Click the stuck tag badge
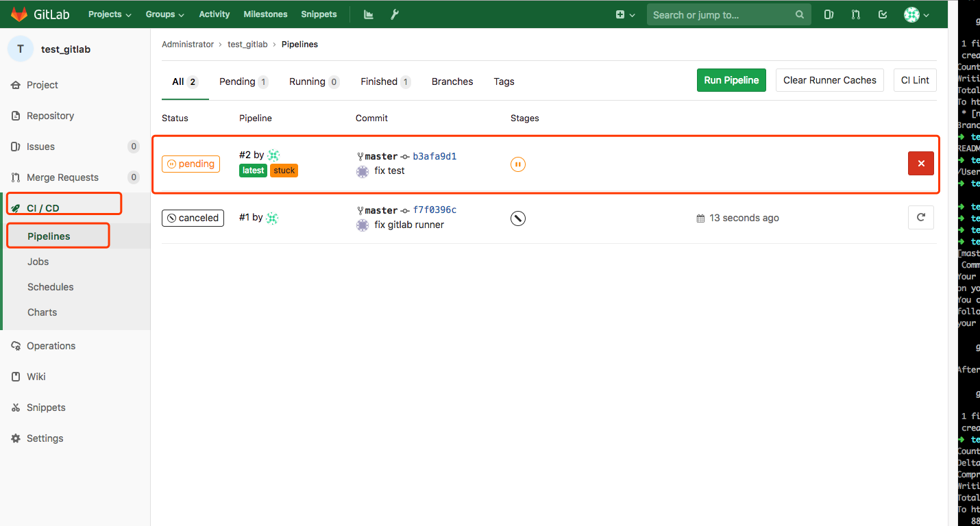The height and width of the screenshot is (526, 980). click(284, 171)
